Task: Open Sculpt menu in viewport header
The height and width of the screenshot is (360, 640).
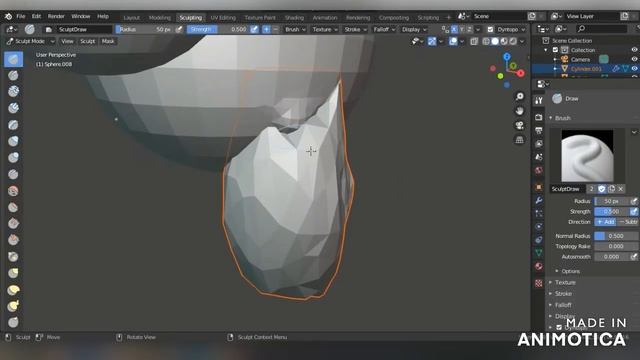Action: tap(87, 41)
